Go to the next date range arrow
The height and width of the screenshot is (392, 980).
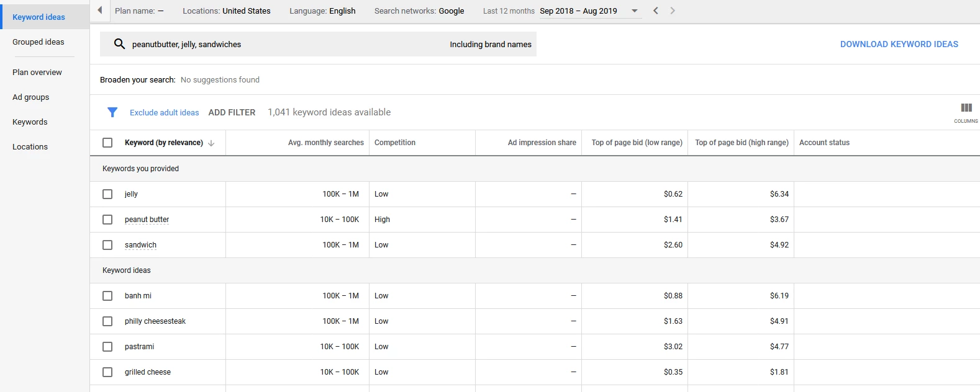tap(673, 11)
